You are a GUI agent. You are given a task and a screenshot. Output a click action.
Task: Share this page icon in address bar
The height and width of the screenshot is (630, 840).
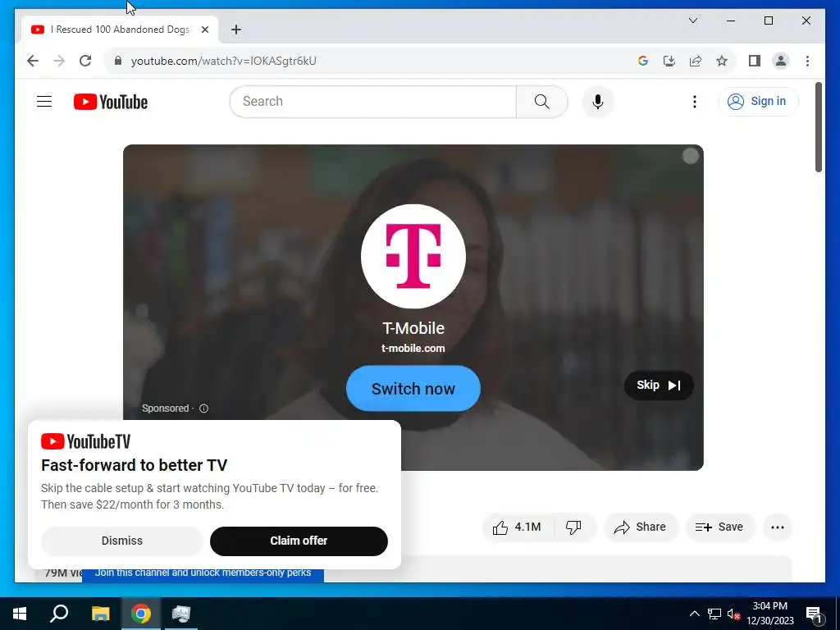coord(696,61)
